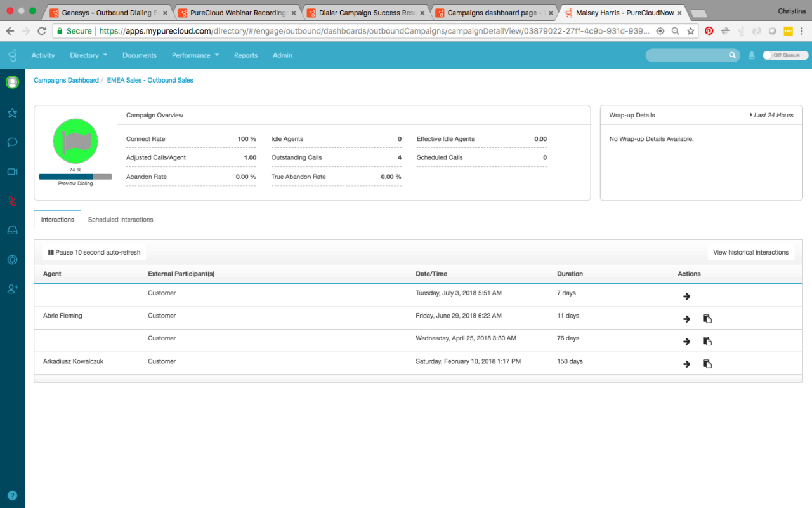Open the chat panel from the sidebar
The width and height of the screenshot is (812, 508).
point(12,142)
